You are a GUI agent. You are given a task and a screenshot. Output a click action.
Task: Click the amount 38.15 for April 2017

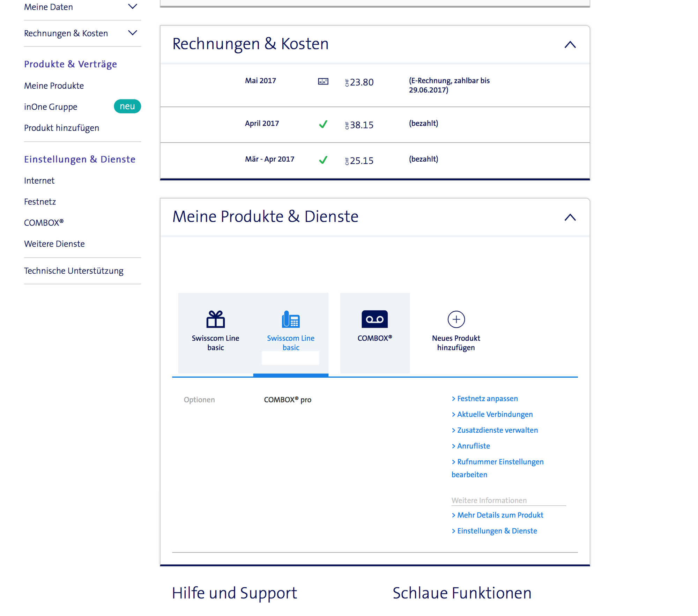359,125
